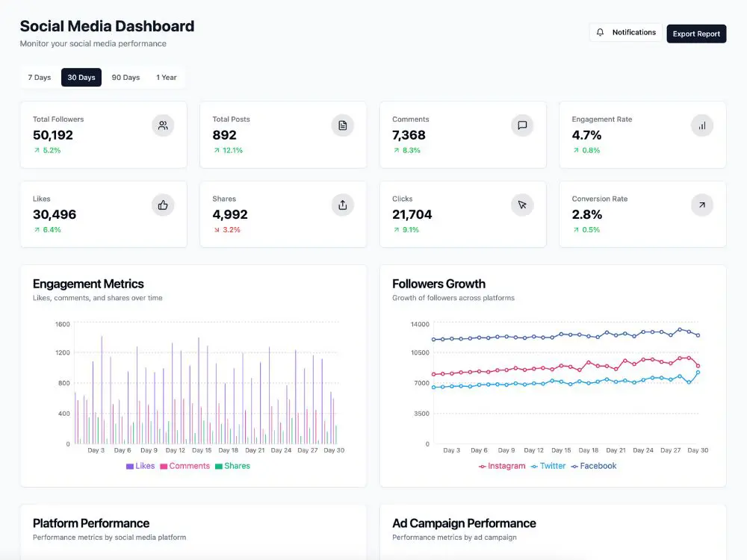Toggle the Instagram line legend entry
Image resolution: width=747 pixels, height=560 pixels.
coord(502,466)
